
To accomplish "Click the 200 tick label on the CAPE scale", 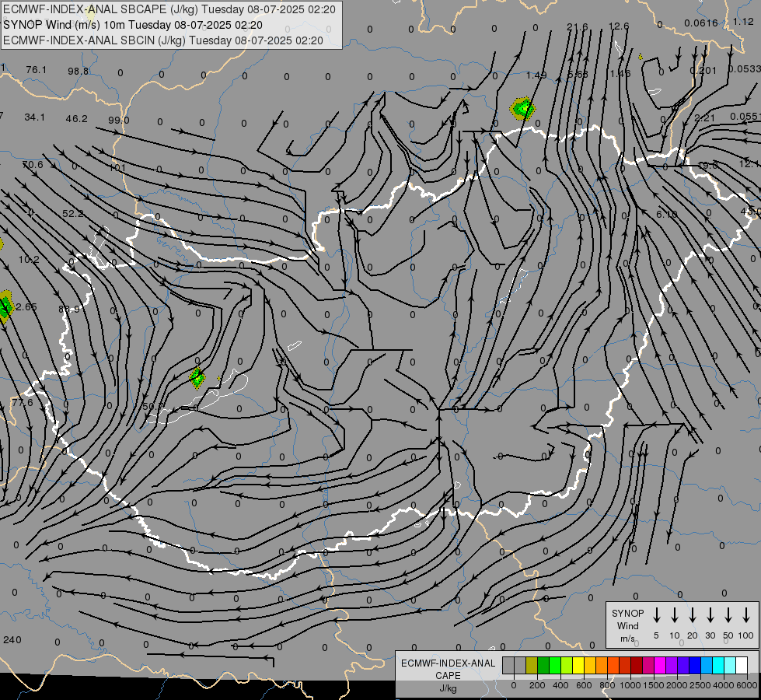I will pyautogui.click(x=537, y=685).
